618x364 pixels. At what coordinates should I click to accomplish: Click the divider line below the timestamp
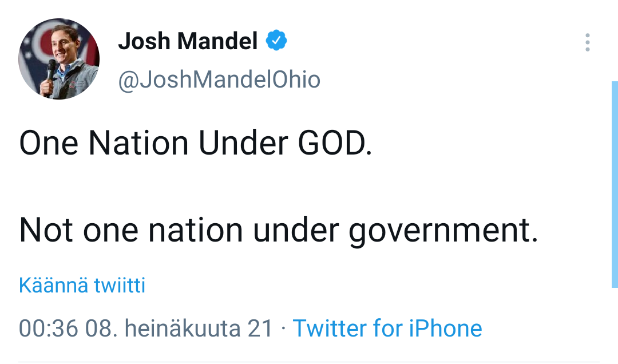(x=309, y=362)
